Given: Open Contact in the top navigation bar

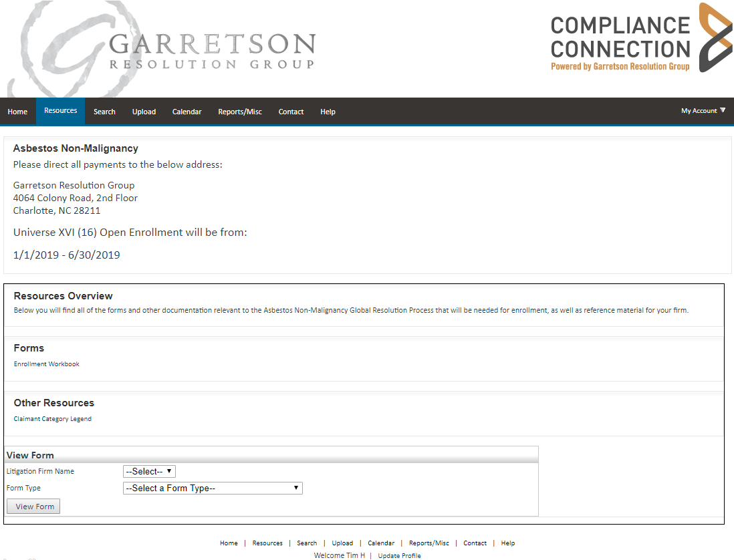Looking at the screenshot, I should click(x=291, y=112).
